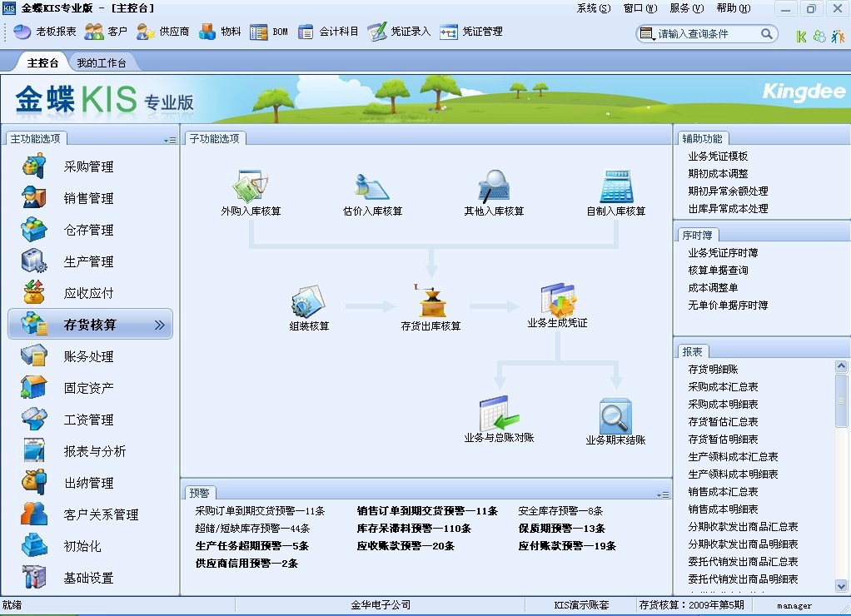
Task: Select the 账务处理 module icon
Action: pyautogui.click(x=33, y=356)
